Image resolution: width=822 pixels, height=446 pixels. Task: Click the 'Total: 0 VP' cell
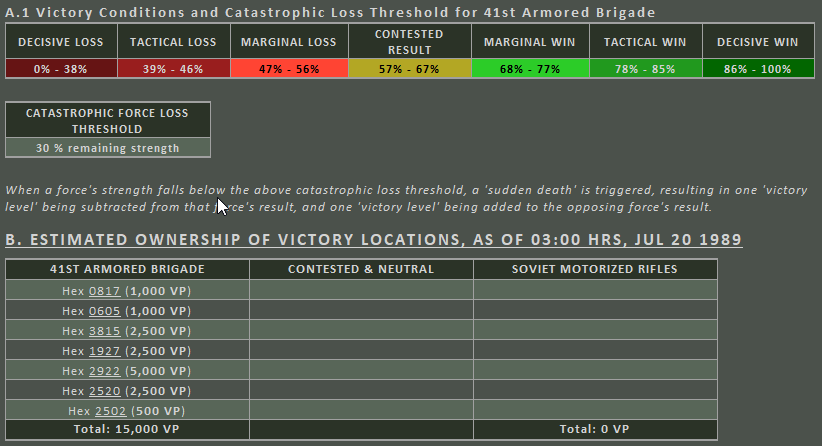click(595, 429)
